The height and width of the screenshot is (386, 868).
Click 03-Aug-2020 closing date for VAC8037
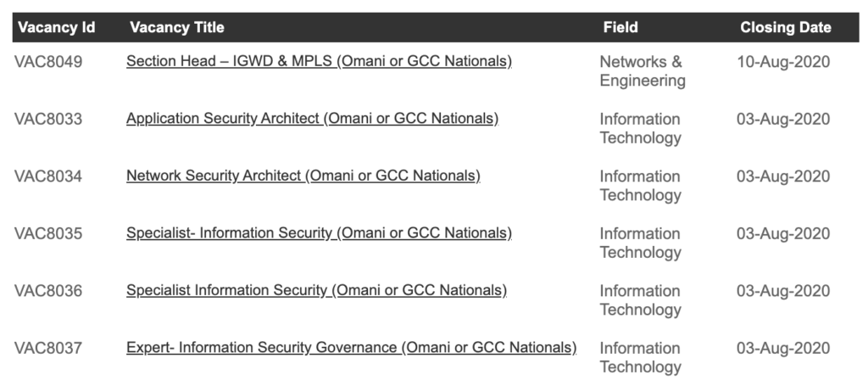pos(782,349)
